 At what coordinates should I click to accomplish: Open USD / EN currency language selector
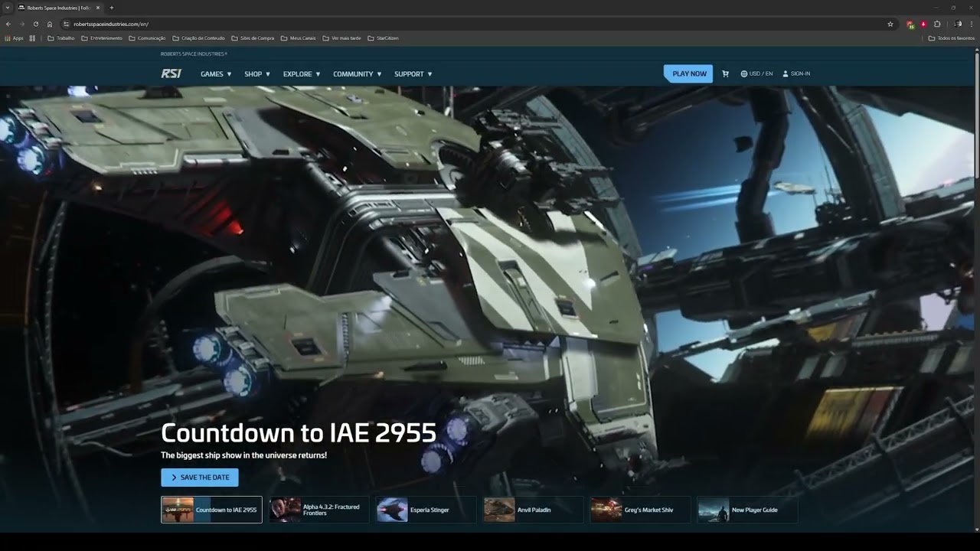(756, 73)
